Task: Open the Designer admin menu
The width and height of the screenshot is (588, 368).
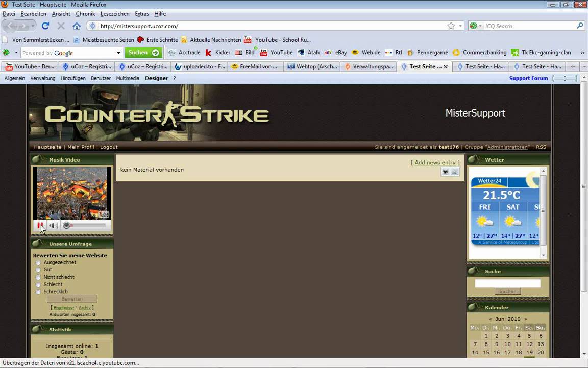Action: click(156, 78)
